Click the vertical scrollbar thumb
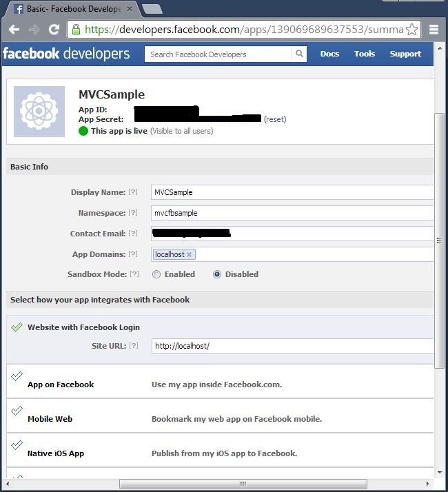Image resolution: width=448 pixels, height=492 pixels. (439, 240)
